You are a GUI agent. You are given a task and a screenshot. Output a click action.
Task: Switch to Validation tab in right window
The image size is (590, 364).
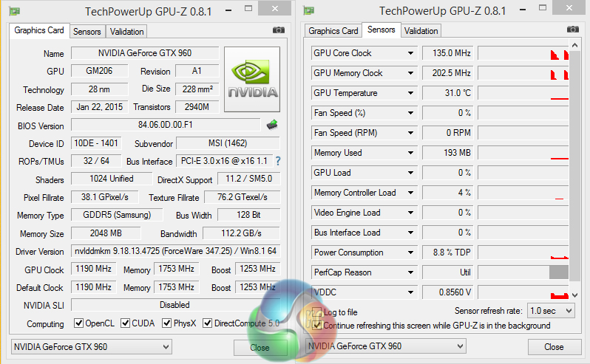coord(421,31)
